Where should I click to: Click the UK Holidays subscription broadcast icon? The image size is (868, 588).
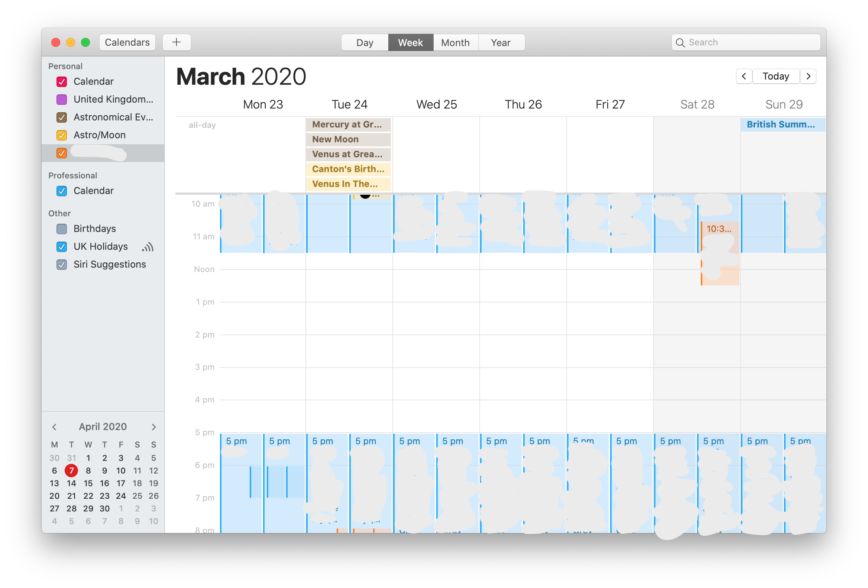point(148,247)
